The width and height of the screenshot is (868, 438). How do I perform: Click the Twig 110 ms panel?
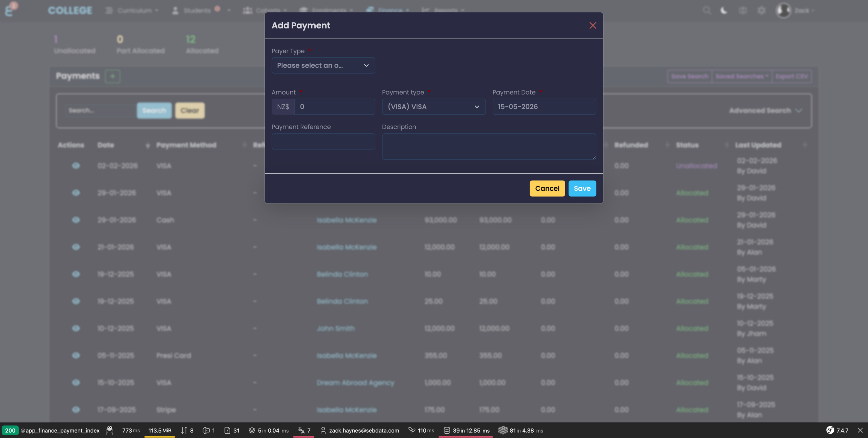[421, 430]
